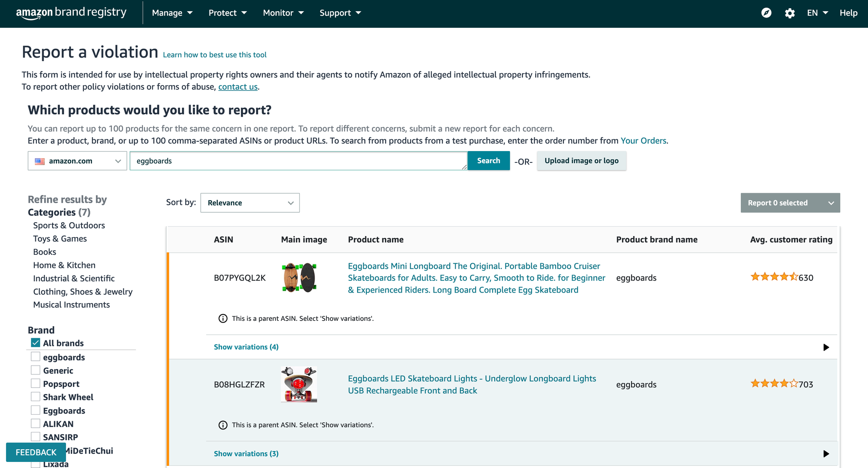868x468 pixels.
Task: Toggle the Popsport brand checkbox
Action: [x=36, y=383]
